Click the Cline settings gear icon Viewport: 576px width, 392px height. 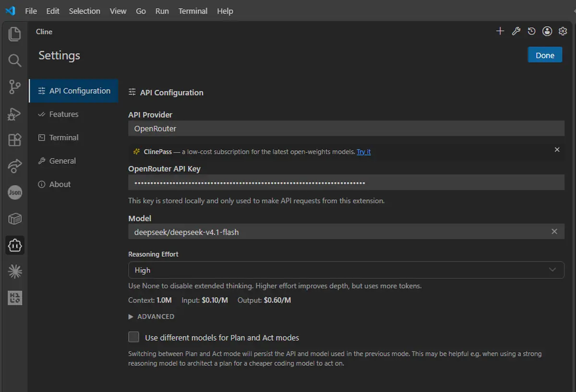point(563,31)
